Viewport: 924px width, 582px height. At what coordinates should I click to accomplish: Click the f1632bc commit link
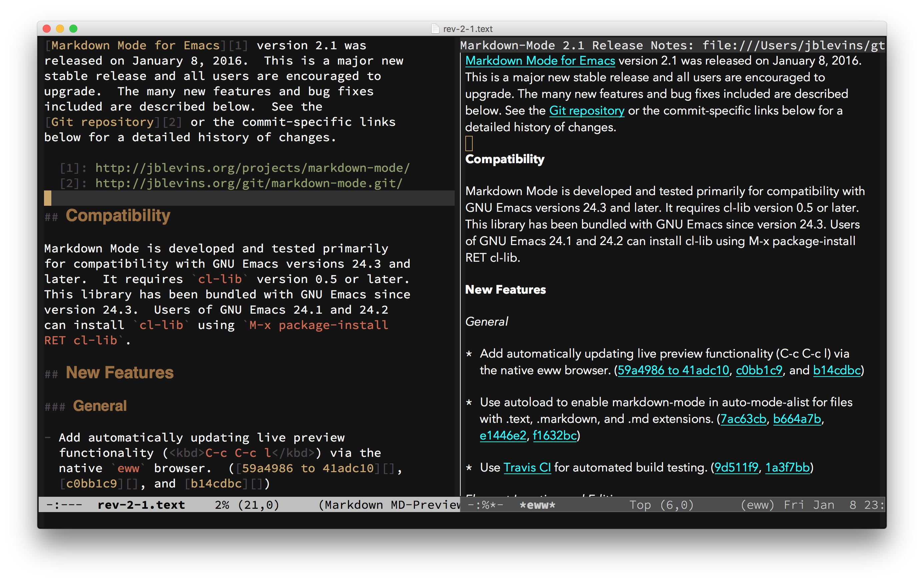click(554, 436)
